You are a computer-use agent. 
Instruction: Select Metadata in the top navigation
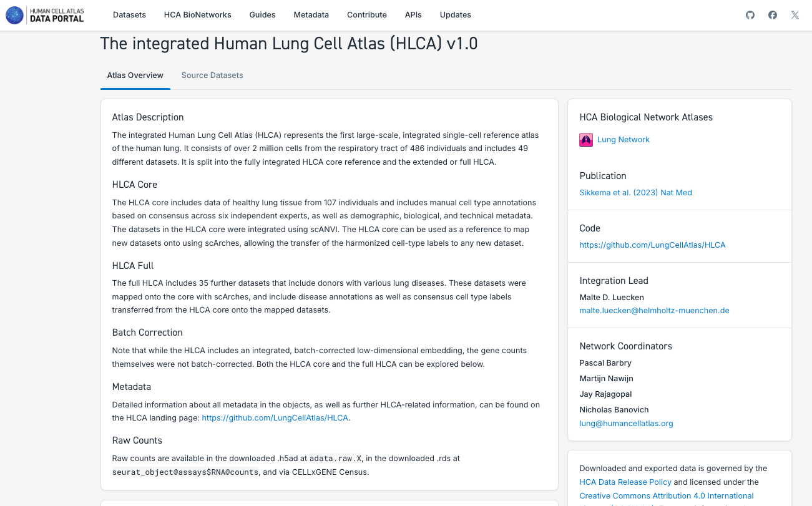click(311, 15)
